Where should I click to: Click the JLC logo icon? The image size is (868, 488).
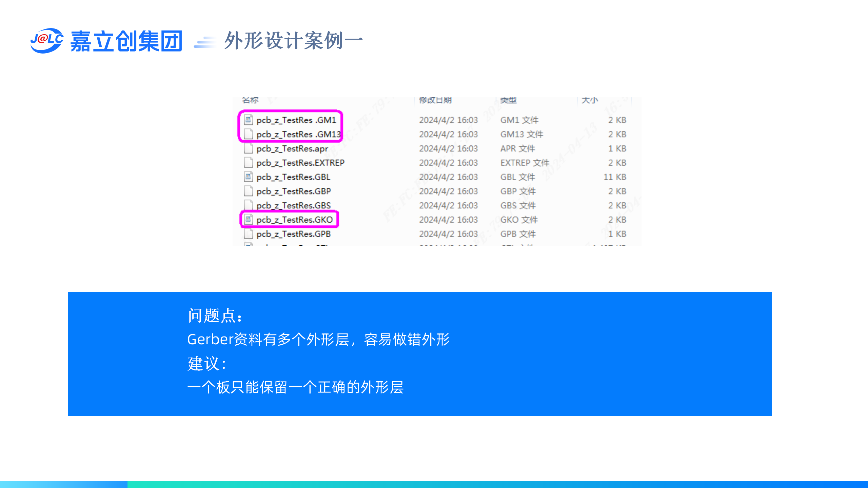[46, 41]
